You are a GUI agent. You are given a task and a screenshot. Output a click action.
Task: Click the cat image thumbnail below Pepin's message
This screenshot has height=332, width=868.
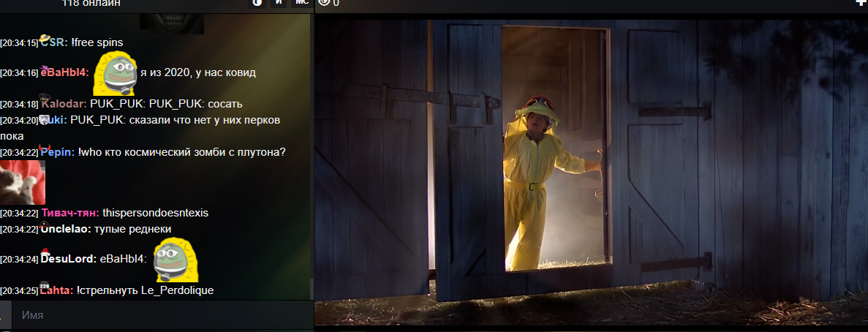(x=22, y=183)
